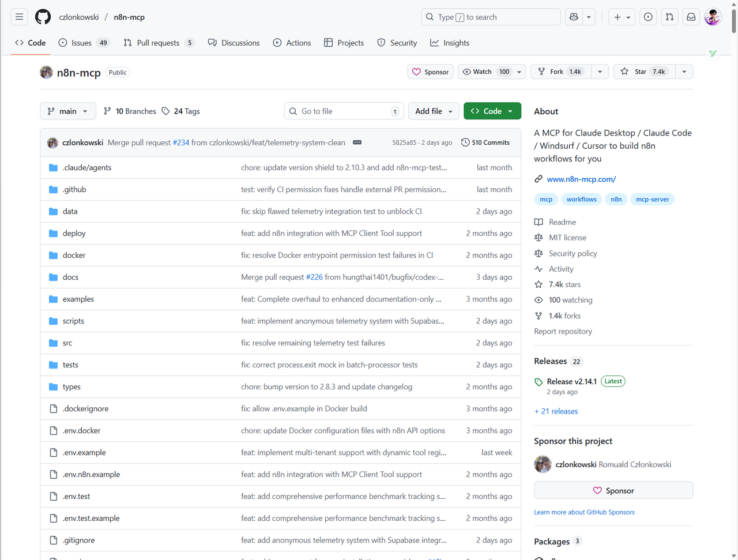This screenshot has width=738, height=560.
Task: Click the link icon beside www.n8n-mcp.com
Action: click(539, 179)
